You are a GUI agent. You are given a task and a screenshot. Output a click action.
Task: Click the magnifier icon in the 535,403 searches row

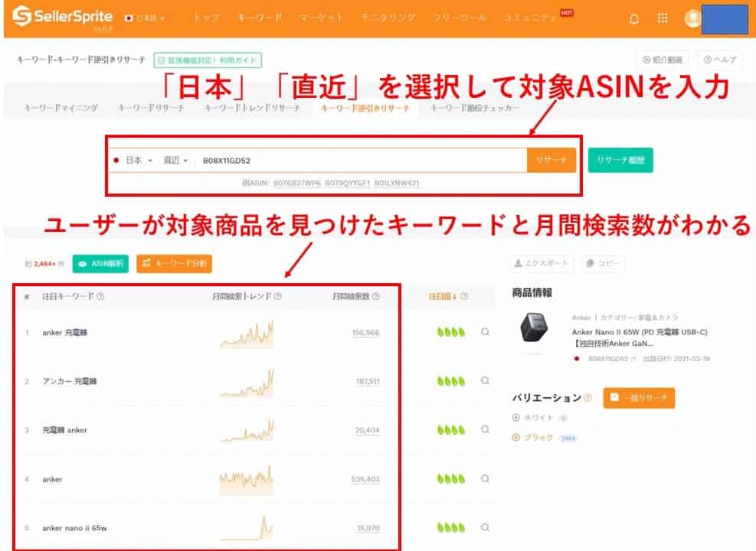(485, 478)
